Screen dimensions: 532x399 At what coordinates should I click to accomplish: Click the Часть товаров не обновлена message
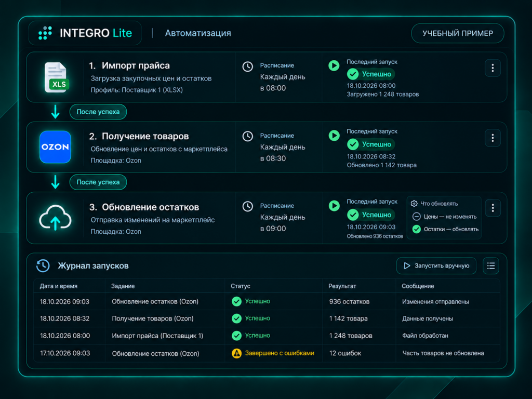pyautogui.click(x=443, y=353)
